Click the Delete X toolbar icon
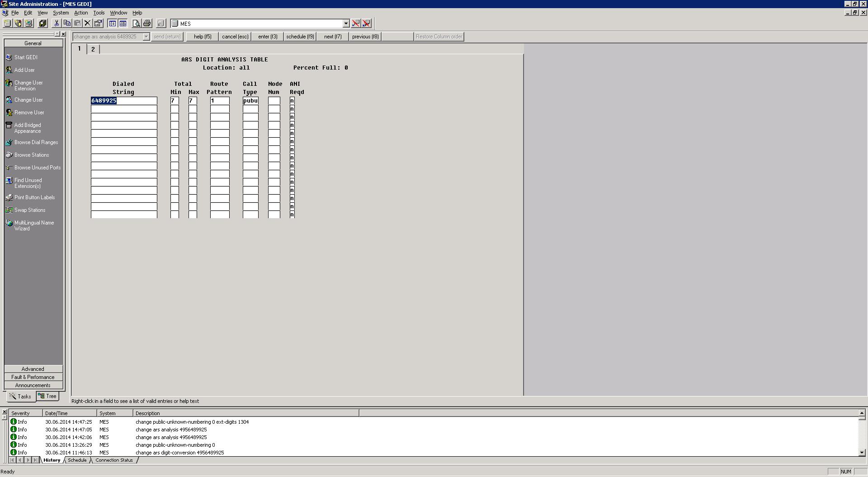This screenshot has width=868, height=477. pyautogui.click(x=88, y=23)
